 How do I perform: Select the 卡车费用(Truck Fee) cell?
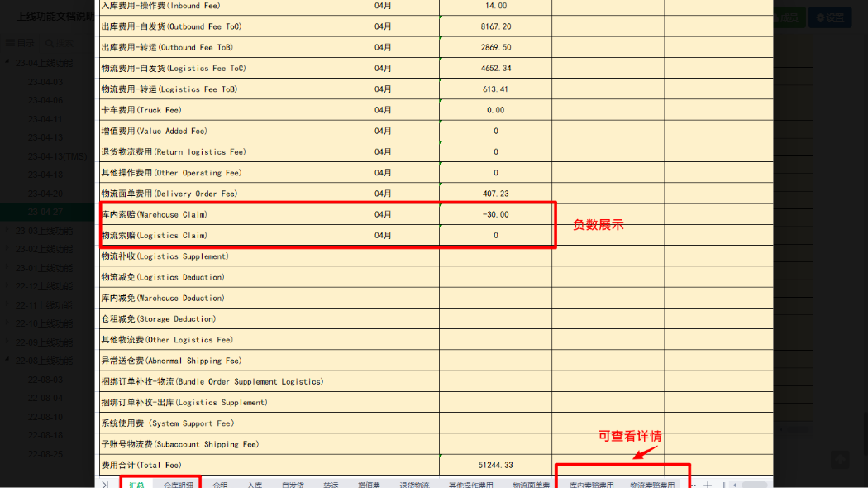click(x=213, y=110)
